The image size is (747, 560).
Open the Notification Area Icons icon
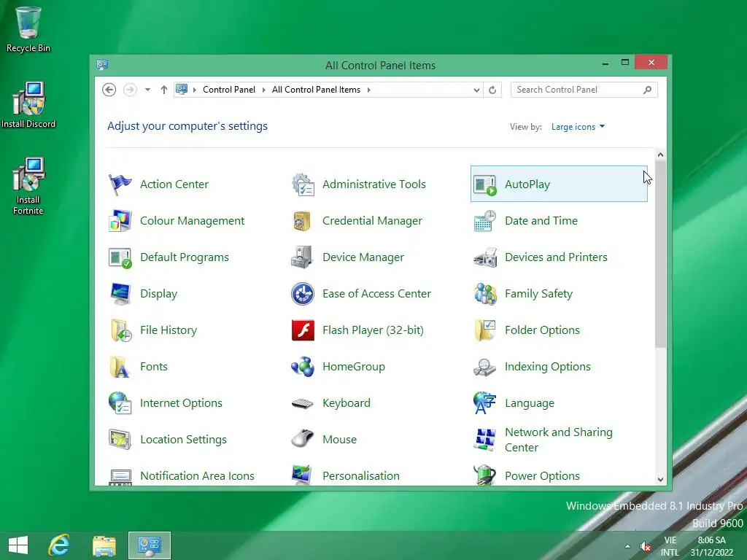[120, 476]
